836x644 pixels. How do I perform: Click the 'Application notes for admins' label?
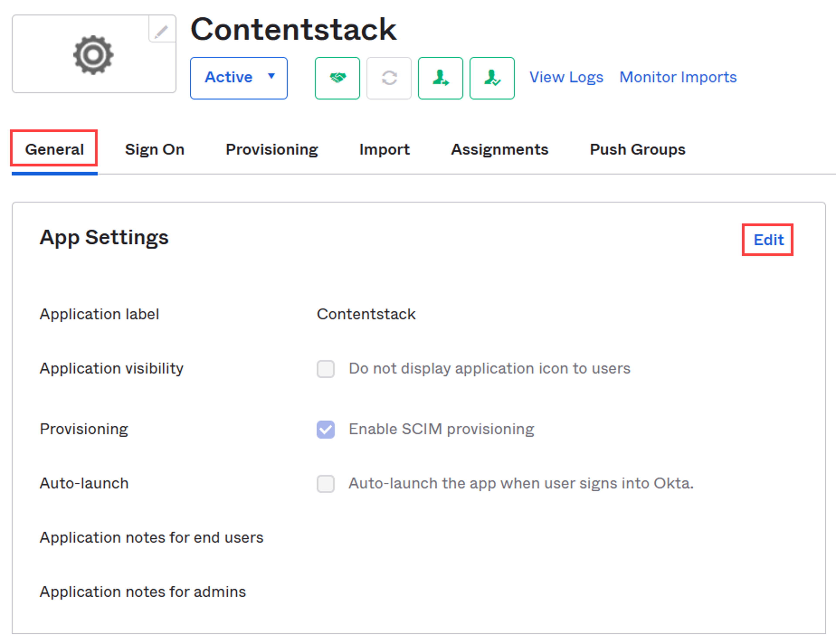pos(143,592)
